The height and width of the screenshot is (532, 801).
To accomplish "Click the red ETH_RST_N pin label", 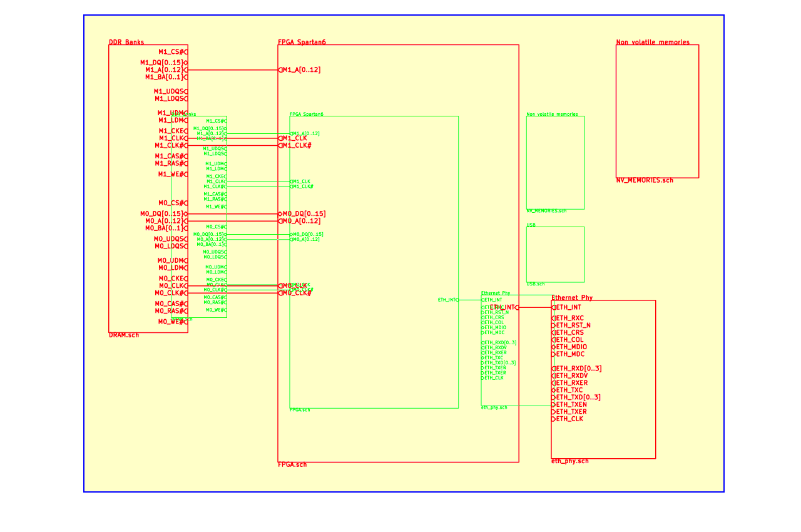I will (x=573, y=325).
